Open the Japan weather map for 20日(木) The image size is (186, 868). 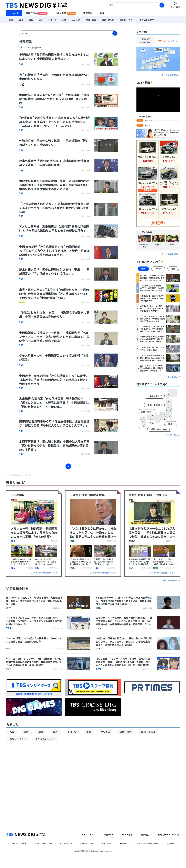click(x=158, y=59)
